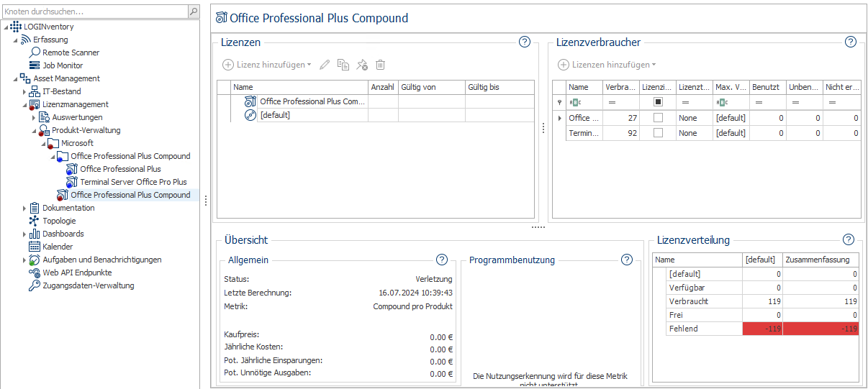Image resolution: width=868 pixels, height=389 pixels.
Task: Tick the Lizenzi… checkbox in the Office … row
Action: click(658, 117)
